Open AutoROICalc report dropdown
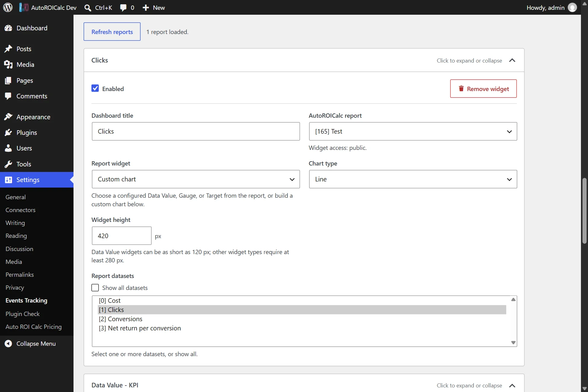 pos(413,131)
